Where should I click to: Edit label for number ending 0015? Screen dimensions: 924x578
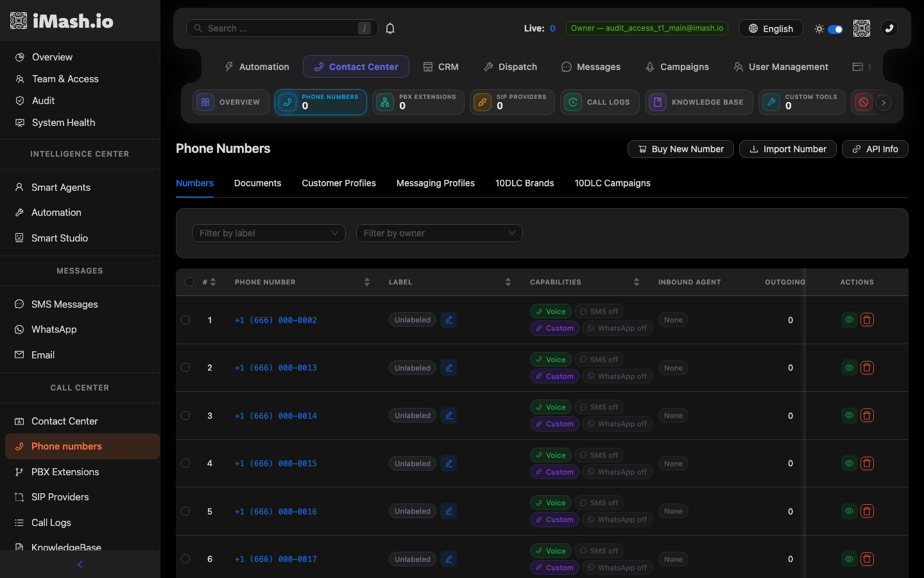tap(449, 464)
